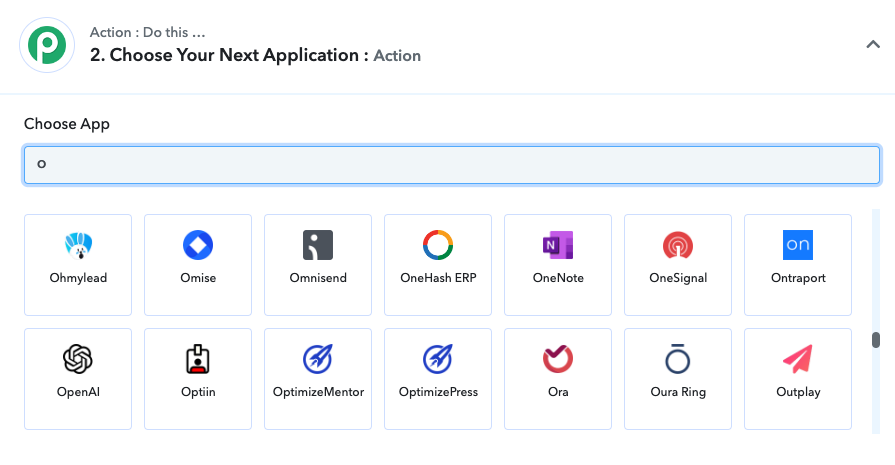Choose the OptimizePress rocket icon
The width and height of the screenshot is (895, 465).
point(438,359)
